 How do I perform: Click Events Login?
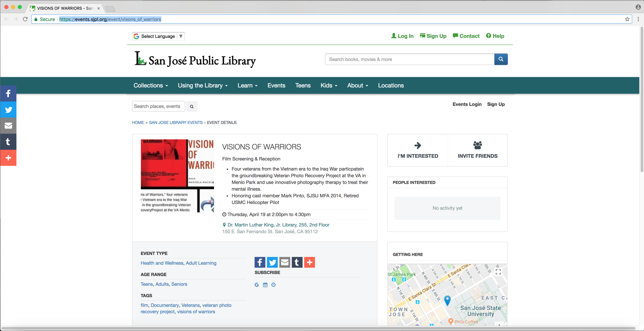point(467,104)
